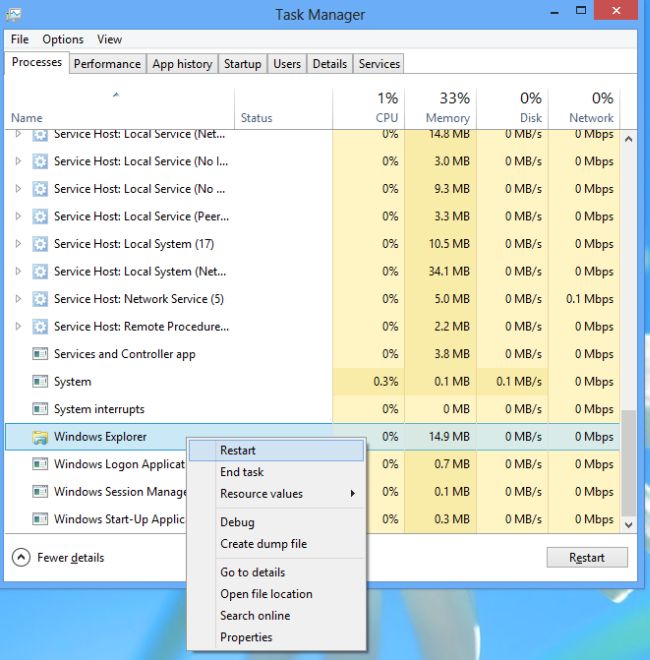Viewport: 650px width, 660px height.
Task: Click the System process icon
Action: (x=40, y=382)
